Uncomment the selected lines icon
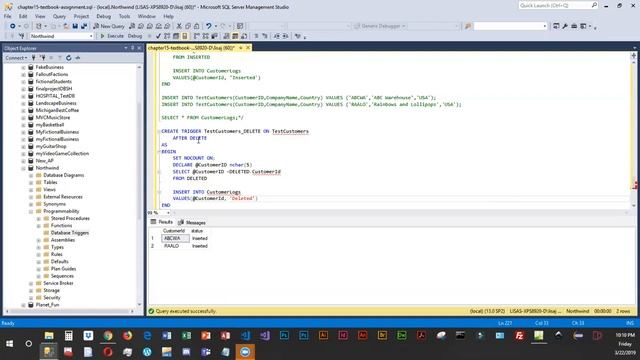The width and height of the screenshot is (640, 360). click(265, 36)
